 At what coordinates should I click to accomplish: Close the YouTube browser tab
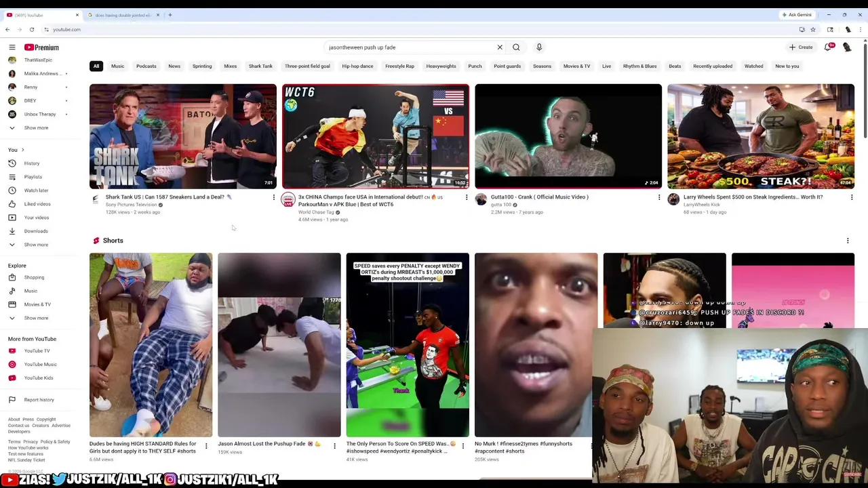tap(77, 15)
